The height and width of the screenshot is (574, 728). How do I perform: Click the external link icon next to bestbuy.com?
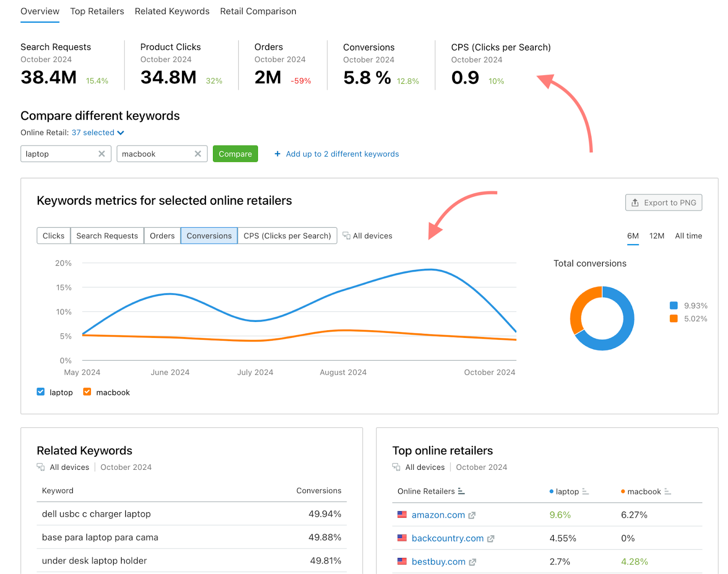(472, 562)
